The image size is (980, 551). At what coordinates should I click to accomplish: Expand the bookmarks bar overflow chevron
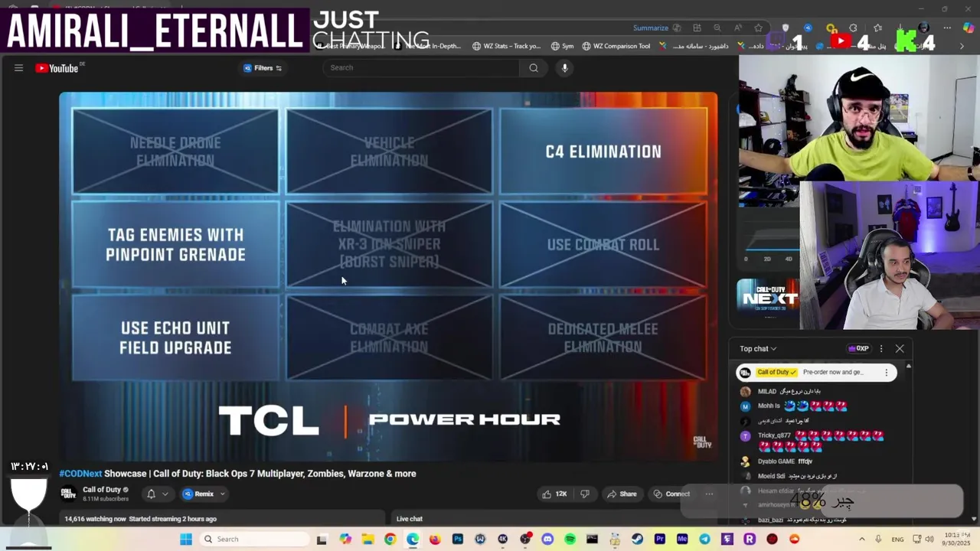coord(962,46)
